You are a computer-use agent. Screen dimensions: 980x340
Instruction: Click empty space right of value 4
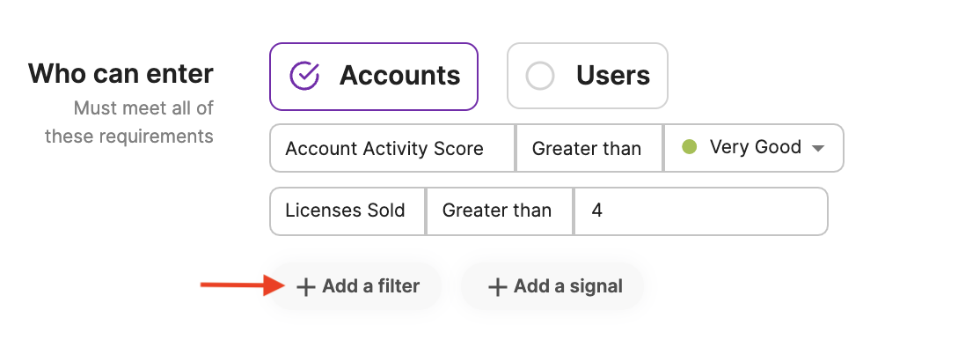pyautogui.click(x=713, y=211)
